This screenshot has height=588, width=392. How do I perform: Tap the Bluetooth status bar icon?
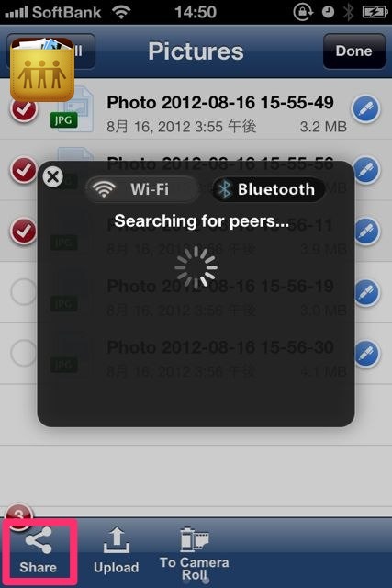[x=349, y=12]
